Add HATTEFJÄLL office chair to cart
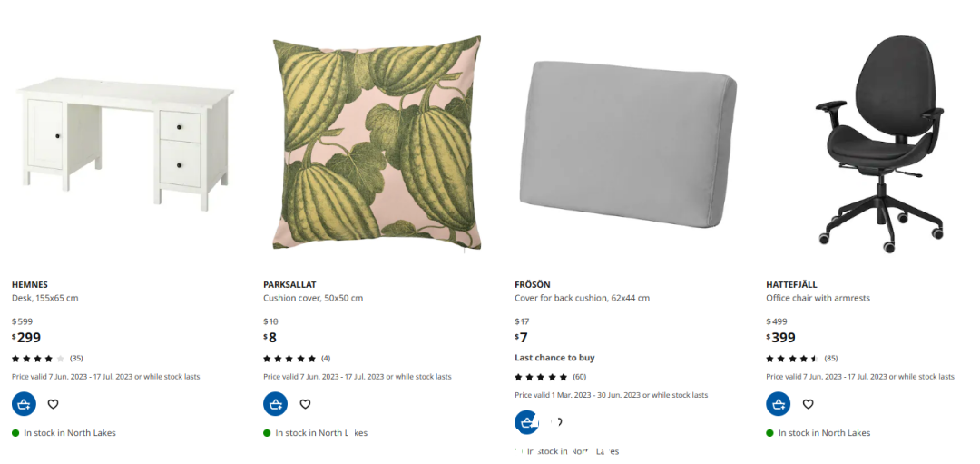The height and width of the screenshot is (464, 980). [x=779, y=404]
